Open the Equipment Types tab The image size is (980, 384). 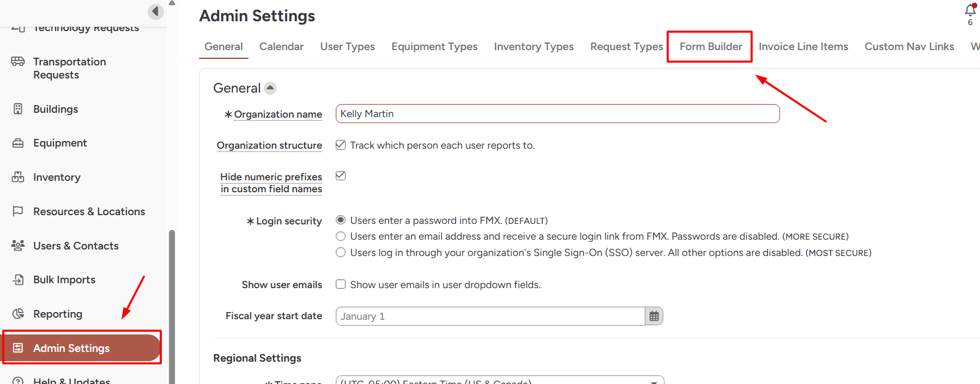(434, 47)
